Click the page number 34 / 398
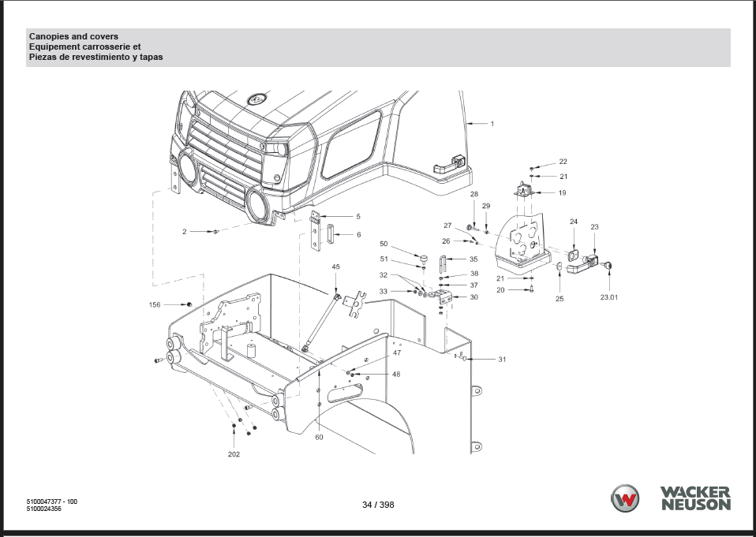Screen dimensions: 756x537 pos(377,505)
